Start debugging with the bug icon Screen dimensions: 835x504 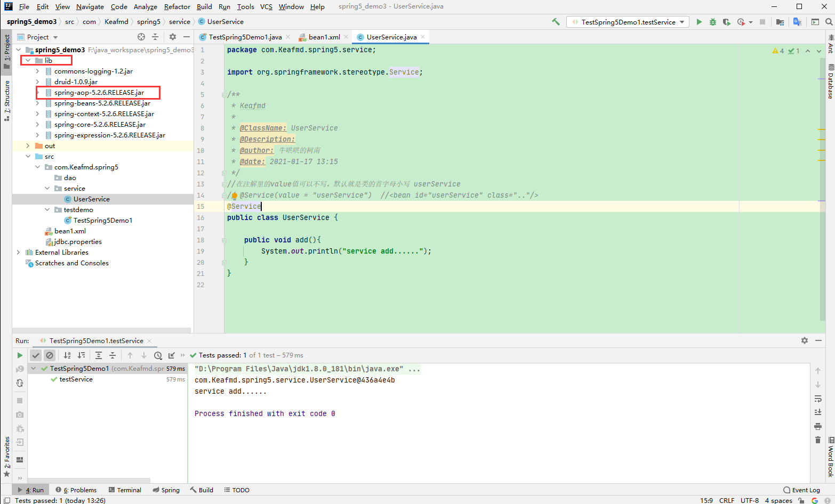713,22
